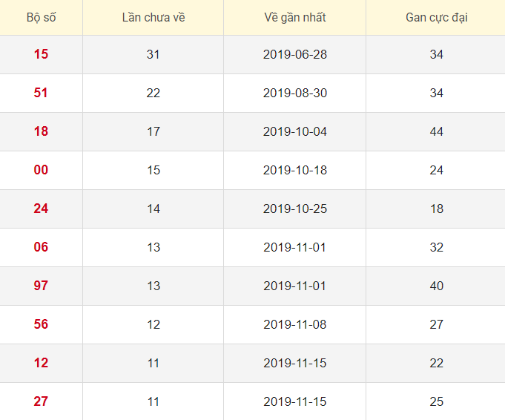Select the red number 51

point(41,93)
